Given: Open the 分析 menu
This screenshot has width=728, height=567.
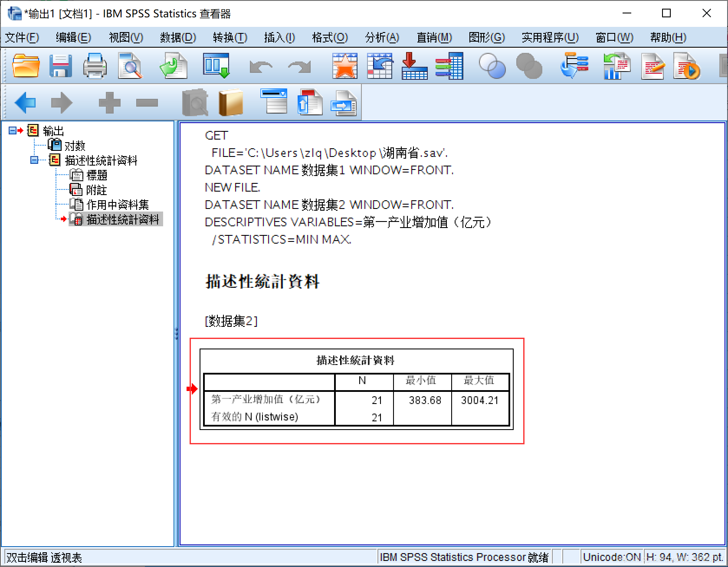Looking at the screenshot, I should [x=382, y=38].
